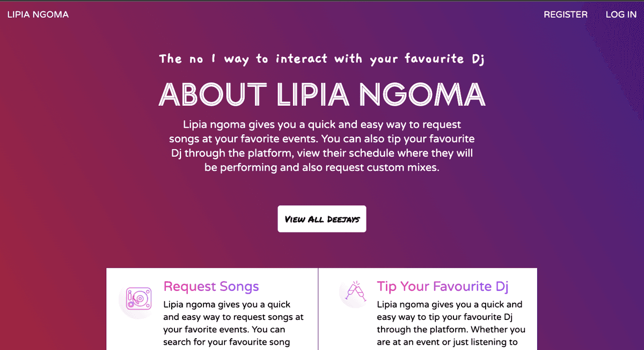Image resolution: width=644 pixels, height=350 pixels.
Task: Click the tagline about interacting with your Dj
Action: click(x=322, y=59)
